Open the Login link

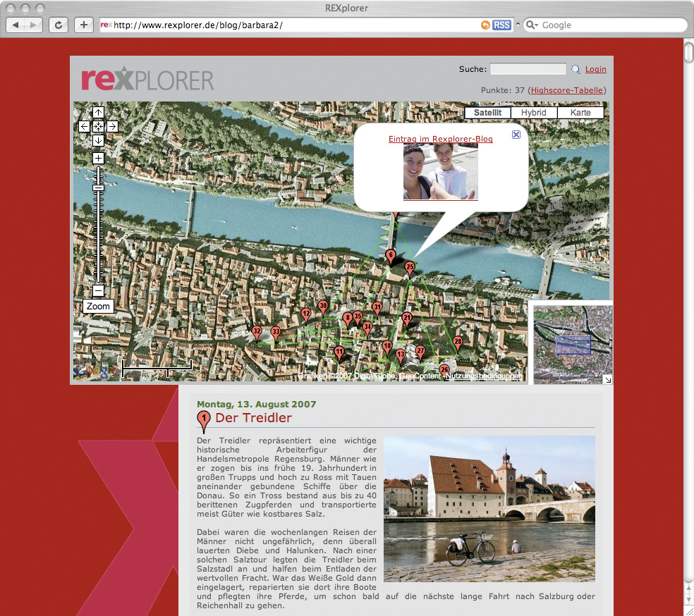pos(595,69)
